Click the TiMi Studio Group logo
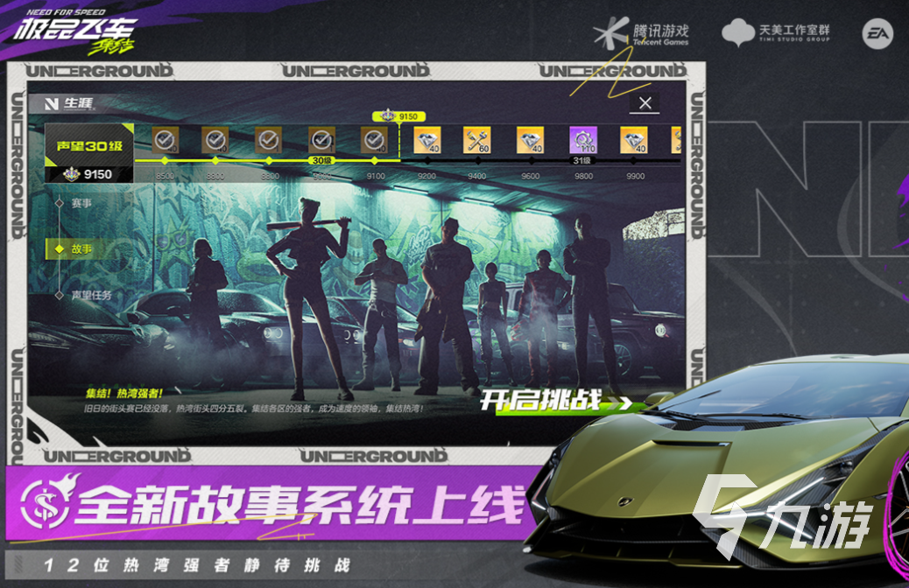The height and width of the screenshot is (588, 909). click(x=775, y=33)
